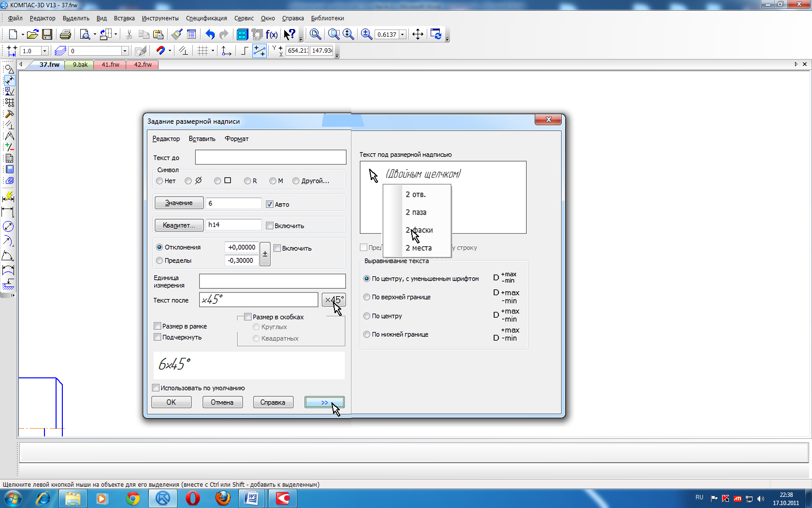Refresh the view with the redraw icon
Screen dimensions: 812x508
tap(436, 34)
